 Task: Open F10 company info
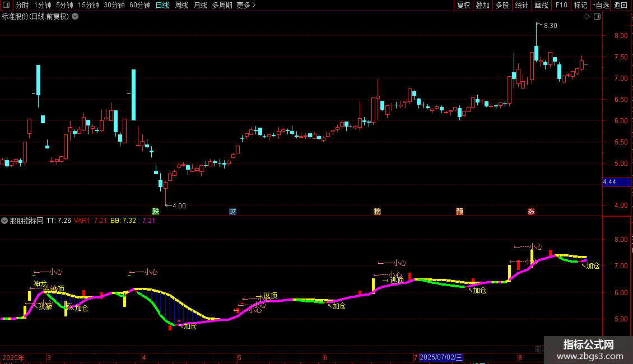point(561,5)
